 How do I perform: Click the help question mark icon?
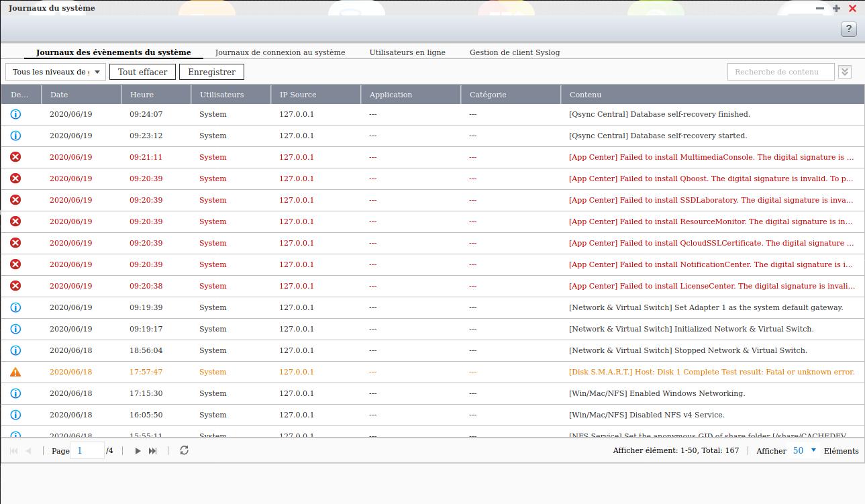[x=848, y=29]
